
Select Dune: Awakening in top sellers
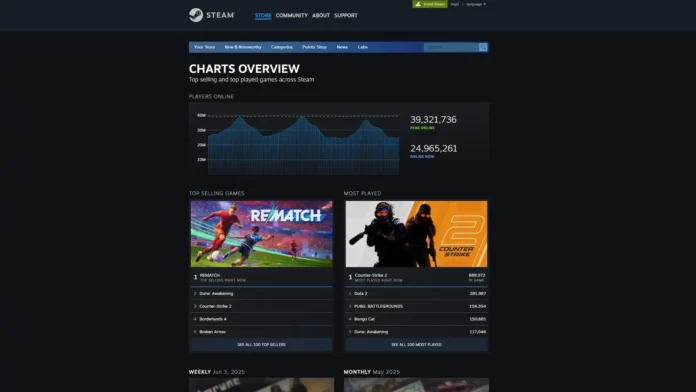tap(261, 293)
